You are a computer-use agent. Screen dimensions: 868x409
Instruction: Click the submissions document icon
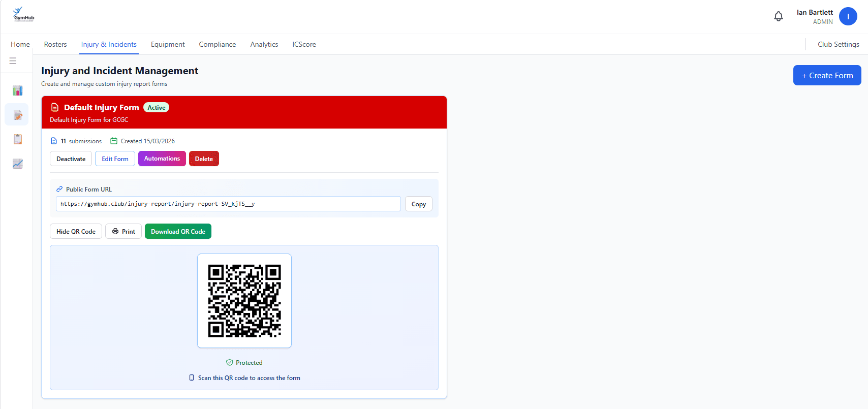pyautogui.click(x=54, y=141)
